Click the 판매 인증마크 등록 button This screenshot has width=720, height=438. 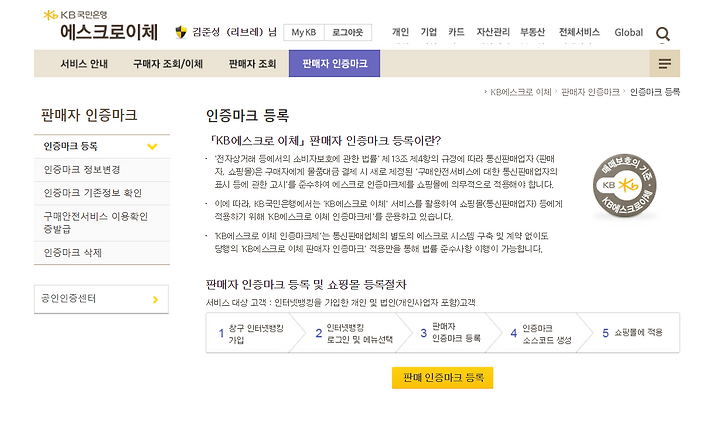[x=442, y=378]
